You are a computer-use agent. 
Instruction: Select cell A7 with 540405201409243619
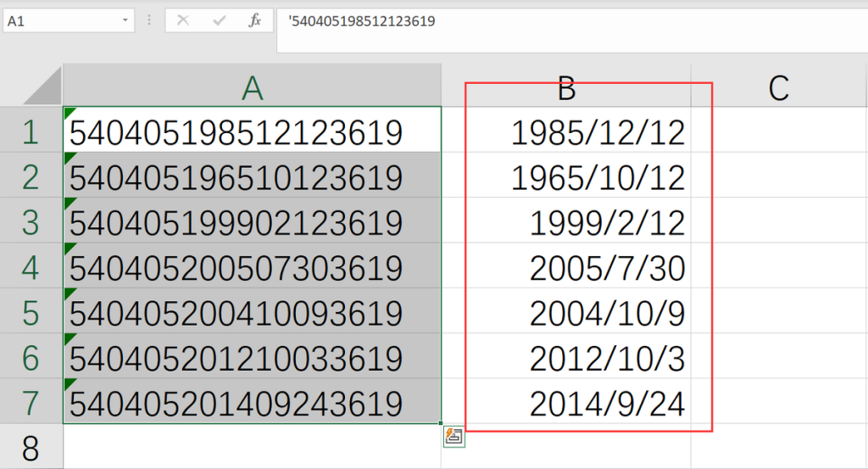(x=253, y=401)
